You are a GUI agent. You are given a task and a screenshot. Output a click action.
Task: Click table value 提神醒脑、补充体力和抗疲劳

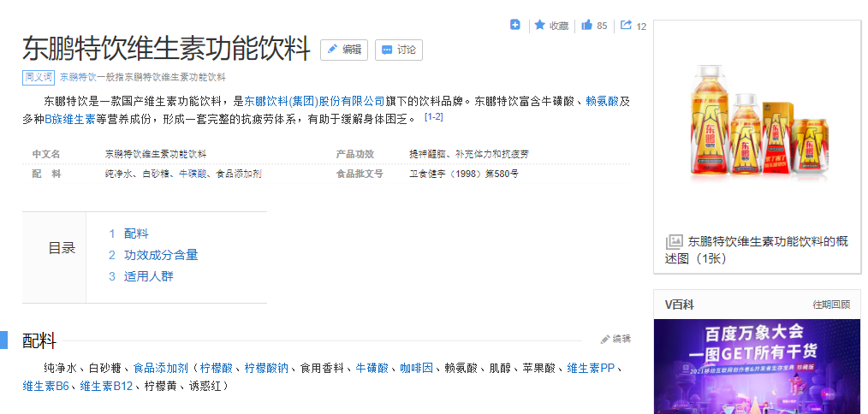tap(469, 154)
